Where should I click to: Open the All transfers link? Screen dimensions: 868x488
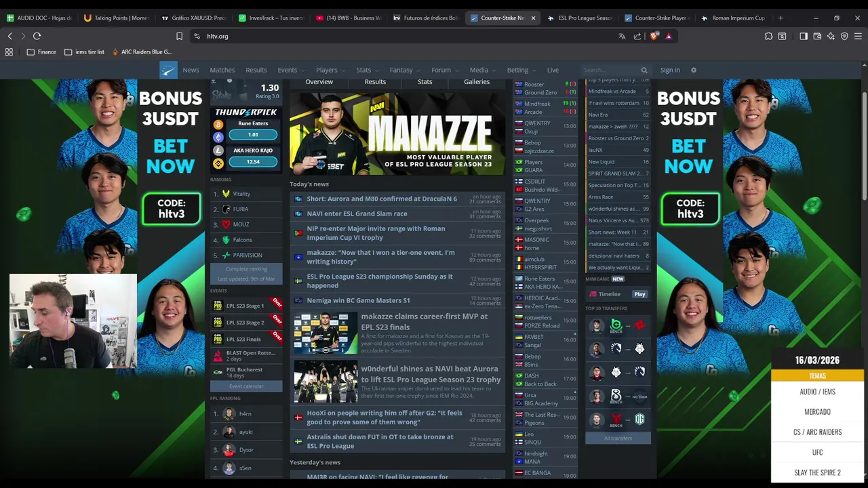click(618, 439)
